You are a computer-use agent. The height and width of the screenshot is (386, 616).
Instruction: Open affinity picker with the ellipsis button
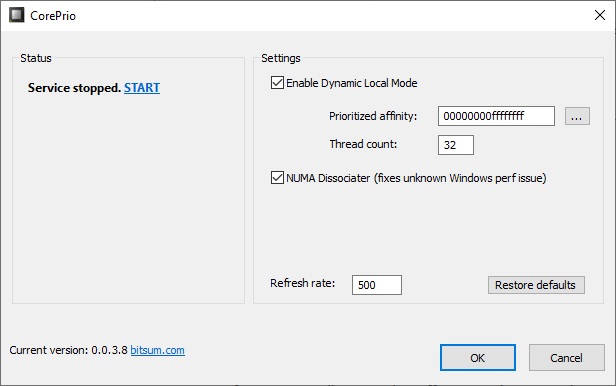coord(577,116)
